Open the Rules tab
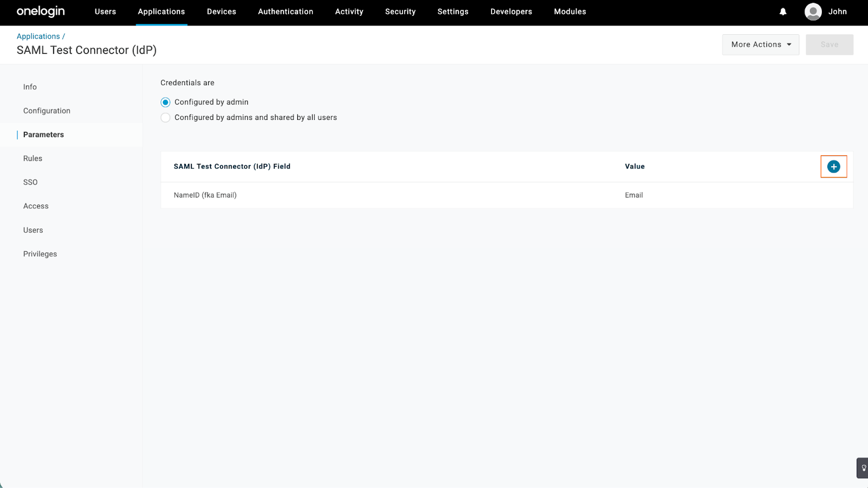This screenshot has height=488, width=868. (33, 159)
